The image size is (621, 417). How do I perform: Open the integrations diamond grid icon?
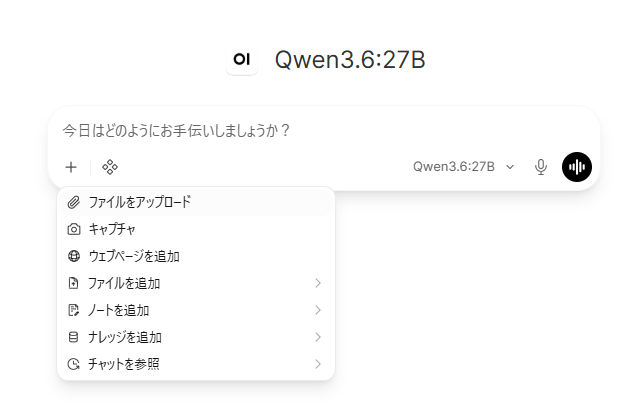point(110,167)
